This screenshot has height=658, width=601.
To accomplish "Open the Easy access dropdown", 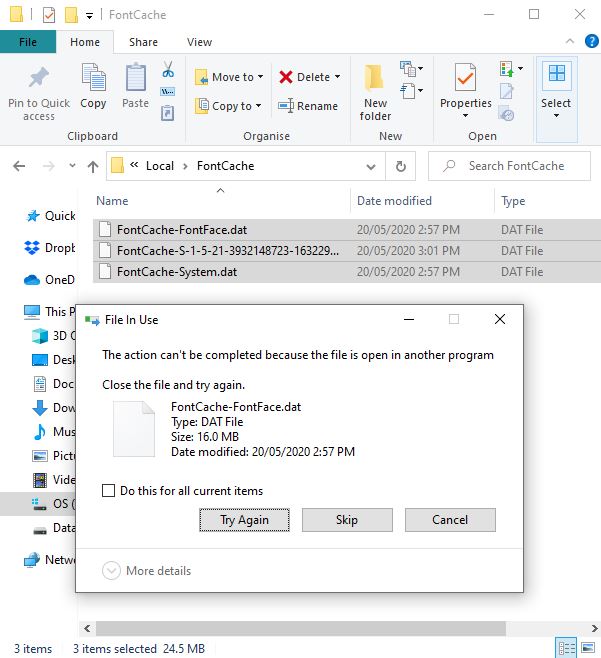I will click(411, 91).
